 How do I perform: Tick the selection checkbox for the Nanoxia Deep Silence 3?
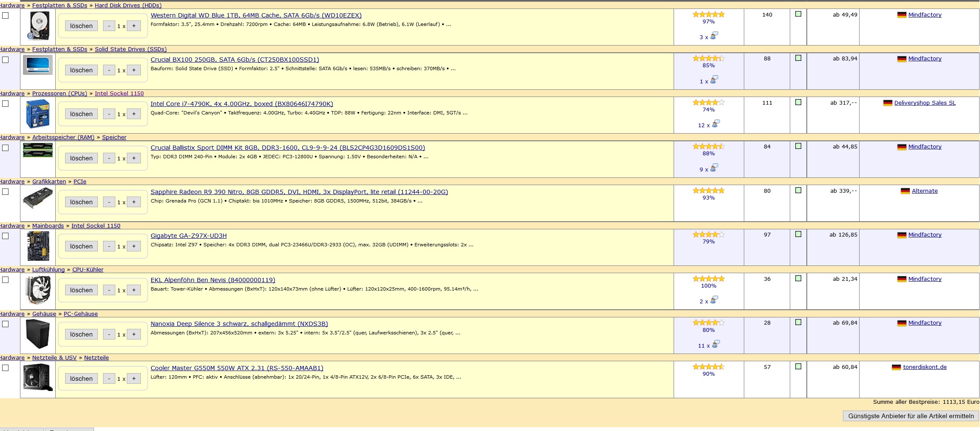pyautogui.click(x=6, y=324)
